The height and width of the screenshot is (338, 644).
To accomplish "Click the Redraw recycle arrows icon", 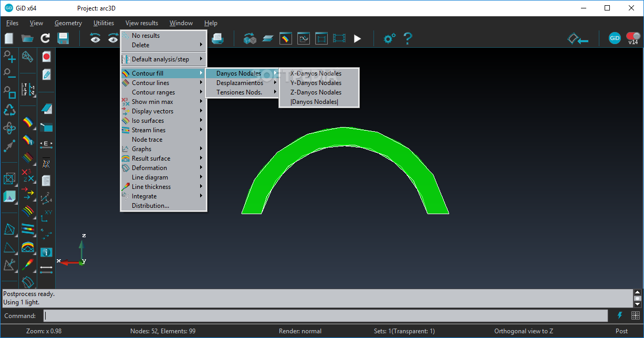I will pos(9,110).
